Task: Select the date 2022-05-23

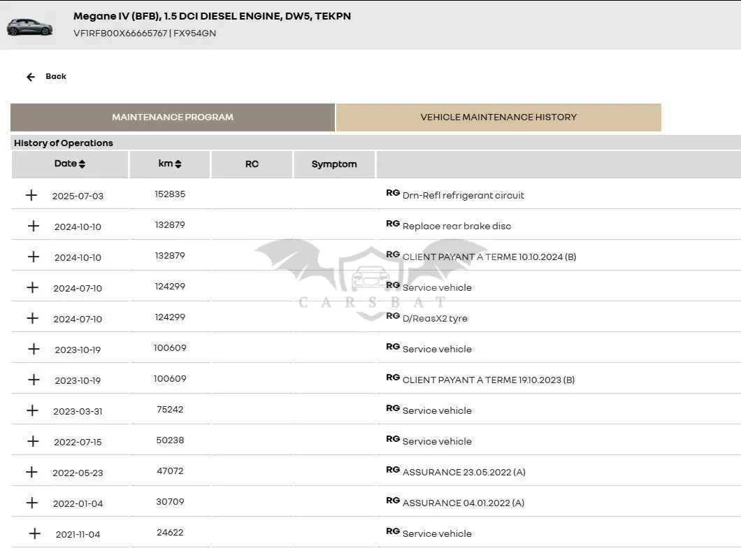Action: tap(78, 473)
